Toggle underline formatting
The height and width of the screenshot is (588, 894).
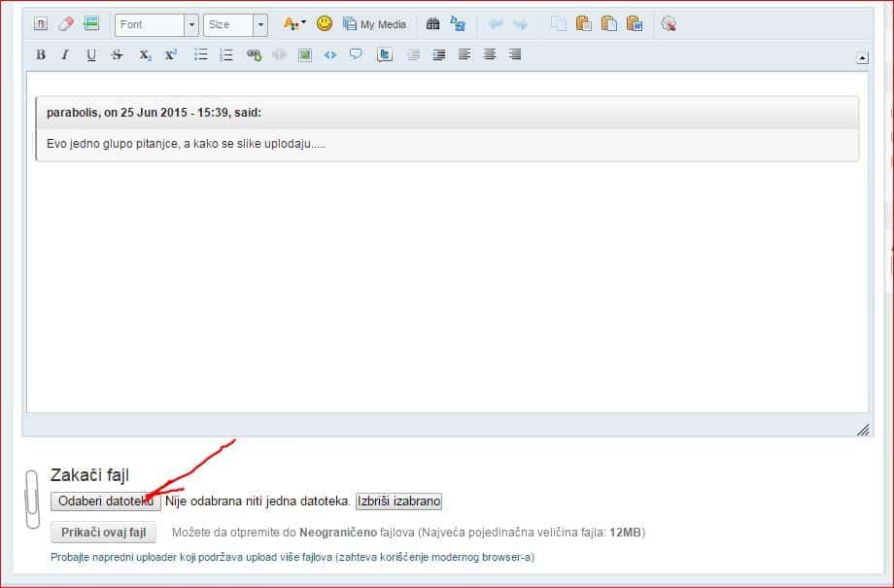(x=90, y=54)
